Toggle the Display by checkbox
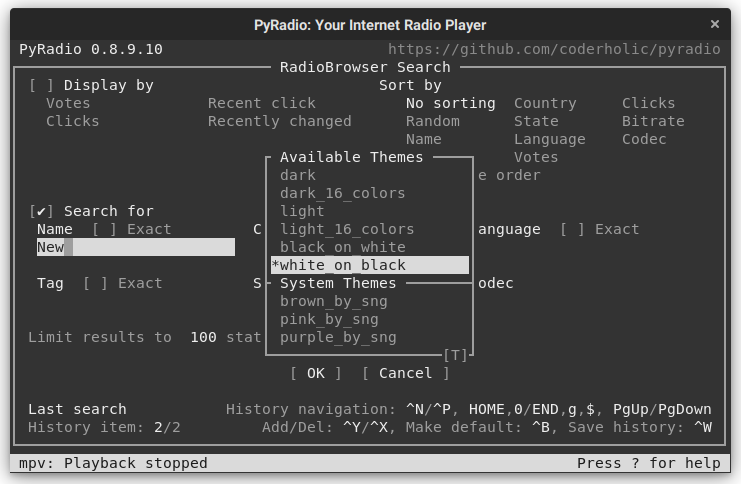The image size is (741, 484). (42, 86)
